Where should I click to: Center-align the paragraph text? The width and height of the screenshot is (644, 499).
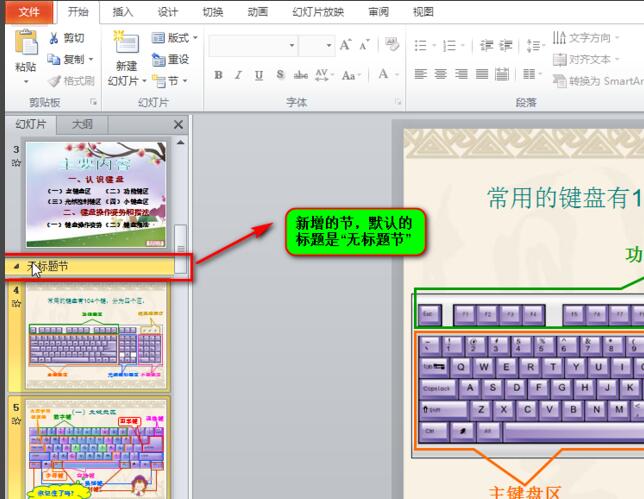coord(441,75)
